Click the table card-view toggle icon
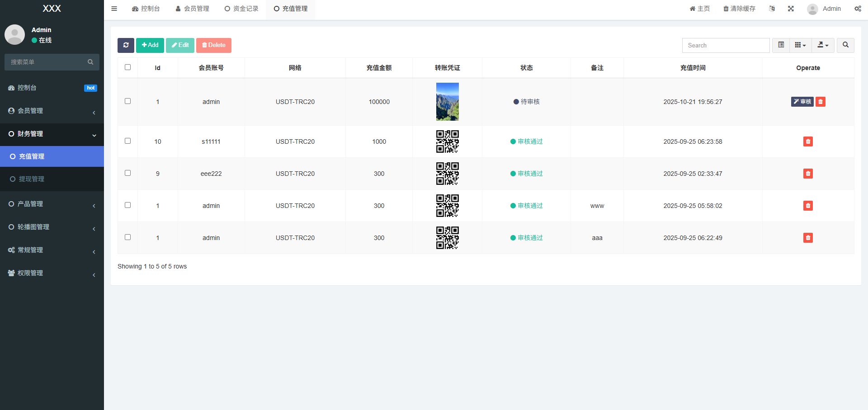This screenshot has width=868, height=410. pos(781,45)
